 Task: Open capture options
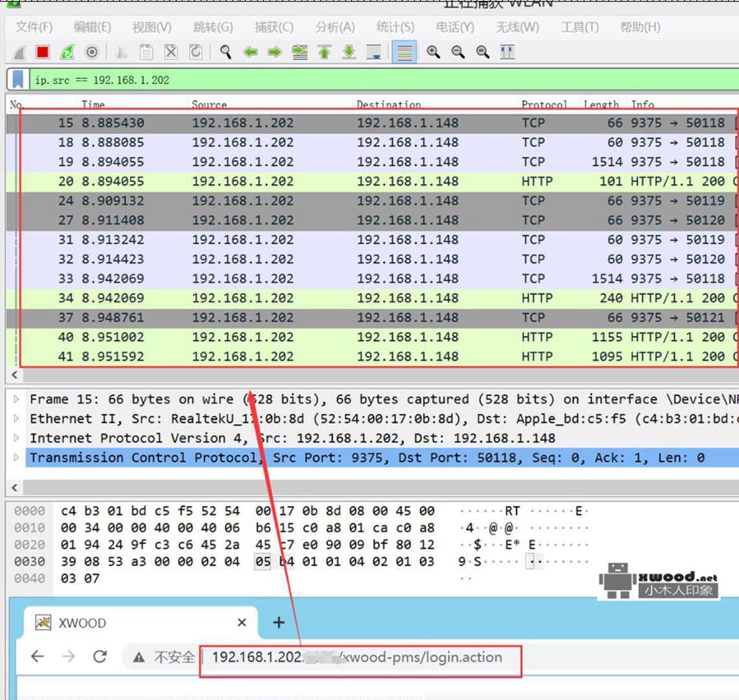[x=92, y=53]
